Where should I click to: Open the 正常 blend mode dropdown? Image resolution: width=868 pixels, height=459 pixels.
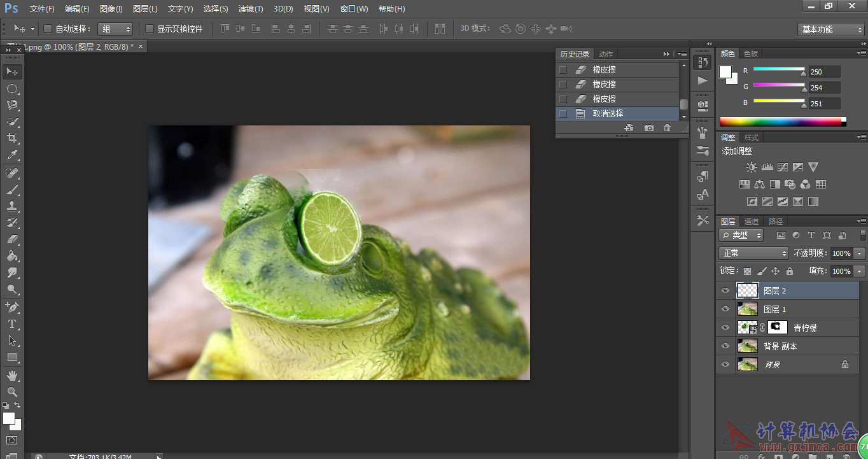[x=753, y=253]
